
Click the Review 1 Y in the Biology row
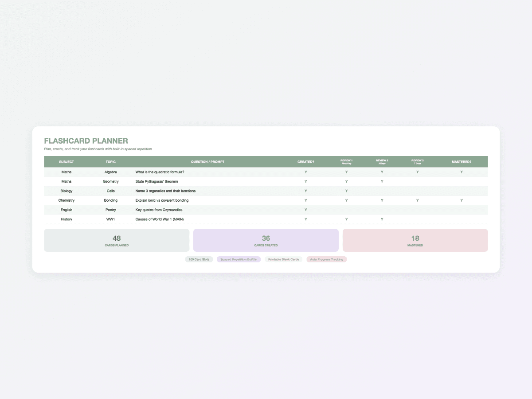(x=346, y=191)
